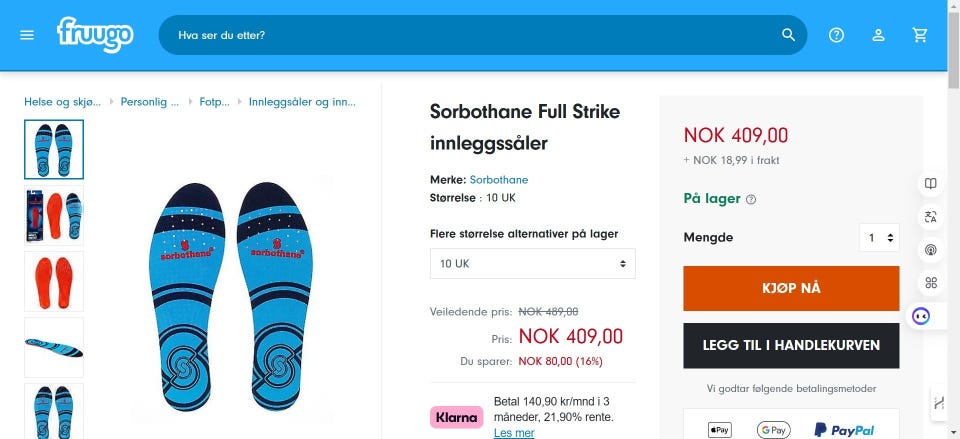Select the orange insoles thumbnail
960x439 pixels.
[54, 281]
